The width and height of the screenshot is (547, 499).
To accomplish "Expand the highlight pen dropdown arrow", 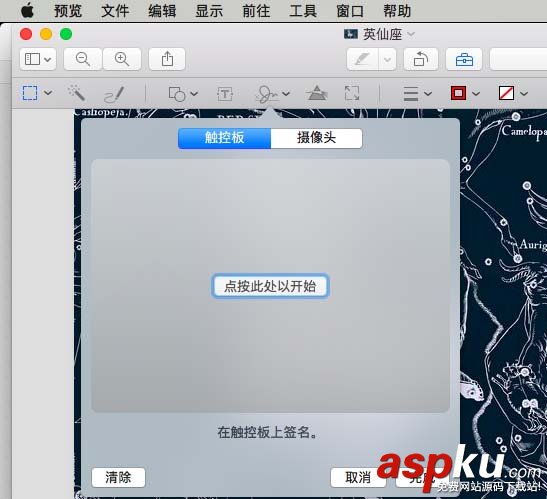I will tap(387, 59).
